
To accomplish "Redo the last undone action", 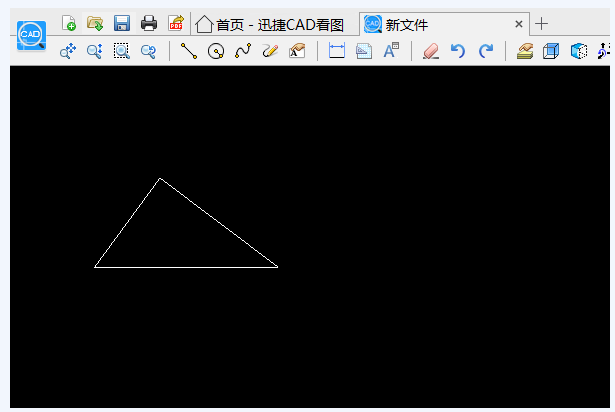I will 486,51.
